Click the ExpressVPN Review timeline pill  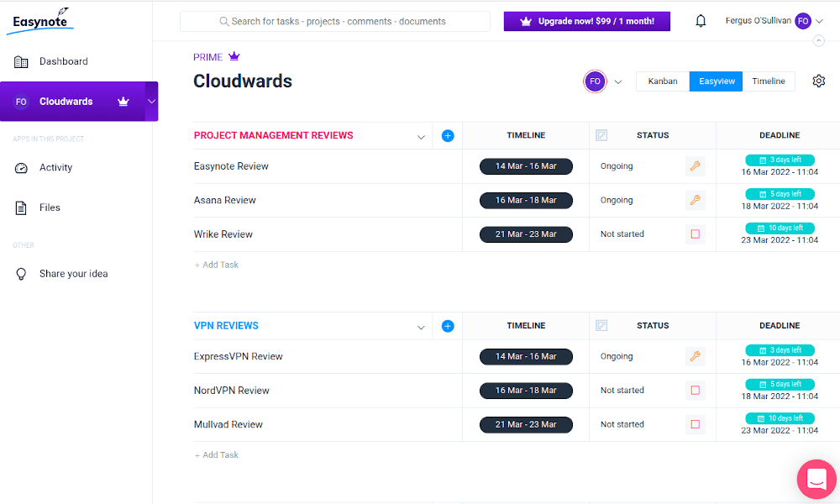pyautogui.click(x=526, y=356)
